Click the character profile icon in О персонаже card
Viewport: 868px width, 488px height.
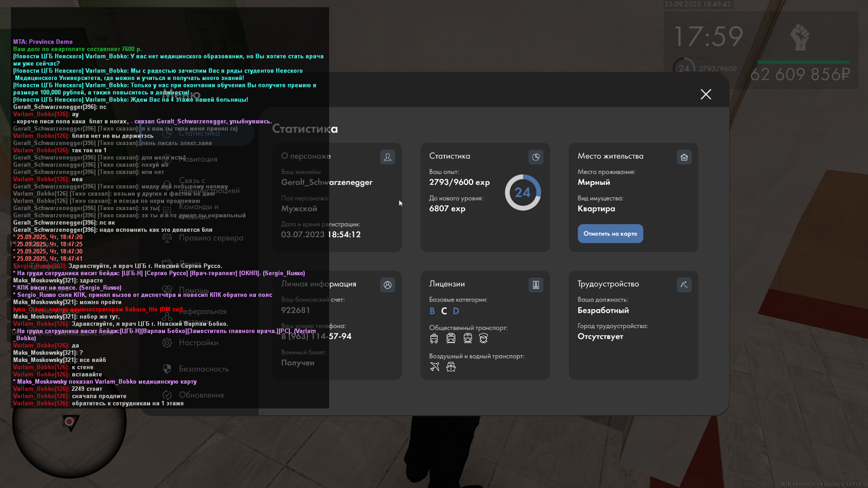click(x=387, y=157)
